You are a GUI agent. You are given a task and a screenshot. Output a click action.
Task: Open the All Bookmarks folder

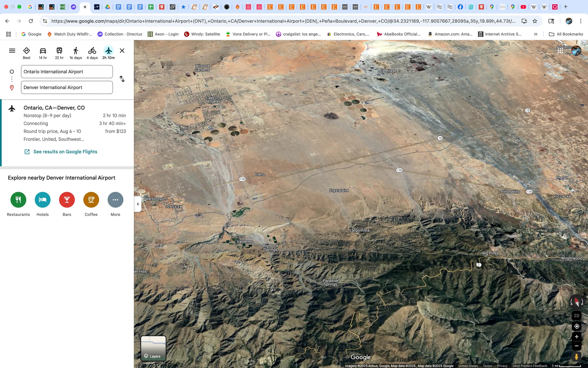click(x=566, y=34)
